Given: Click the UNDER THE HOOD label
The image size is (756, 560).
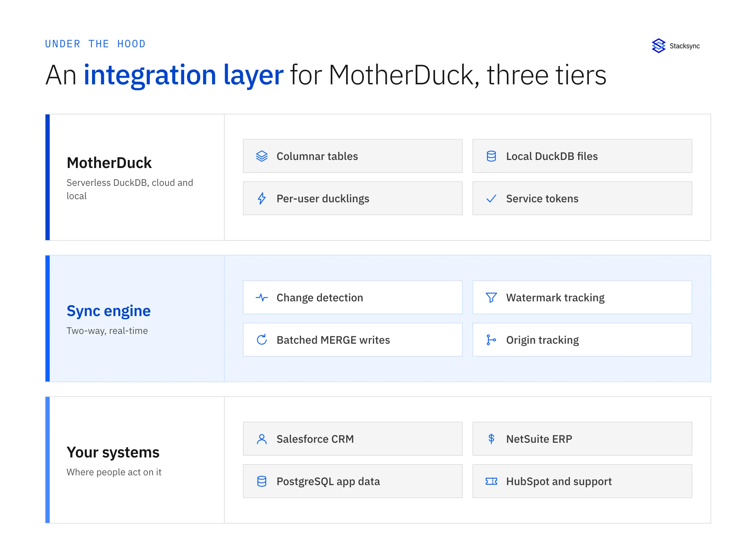Looking at the screenshot, I should click(95, 44).
